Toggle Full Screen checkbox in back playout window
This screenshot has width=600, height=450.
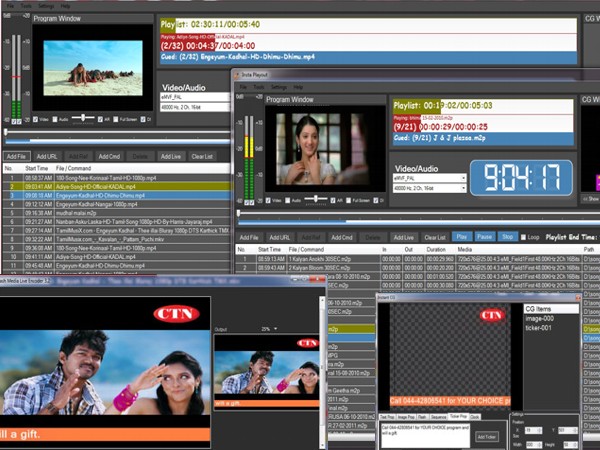[116, 119]
